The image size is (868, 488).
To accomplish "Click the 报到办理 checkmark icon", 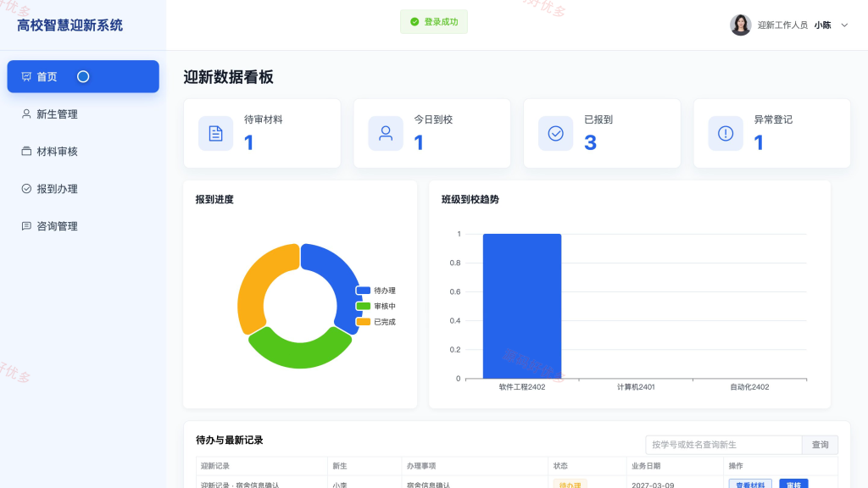I will pos(26,189).
